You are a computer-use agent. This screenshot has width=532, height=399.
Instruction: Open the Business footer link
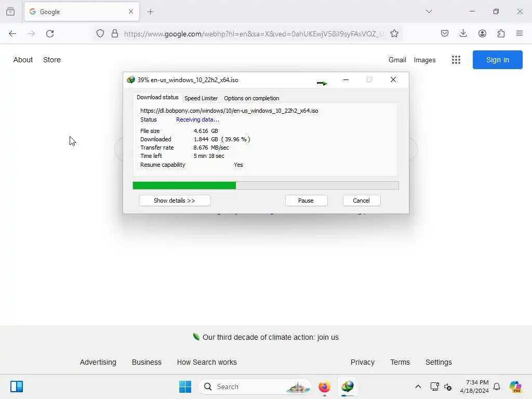tap(147, 362)
